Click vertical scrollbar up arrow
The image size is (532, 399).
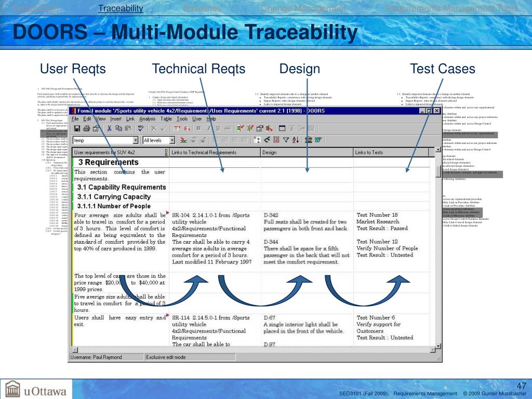pos(438,149)
